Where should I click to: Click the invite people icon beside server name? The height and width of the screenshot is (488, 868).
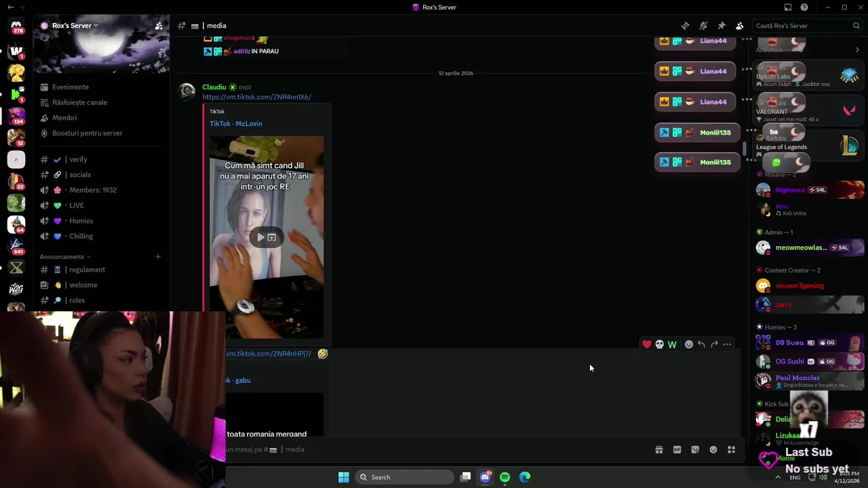click(159, 26)
